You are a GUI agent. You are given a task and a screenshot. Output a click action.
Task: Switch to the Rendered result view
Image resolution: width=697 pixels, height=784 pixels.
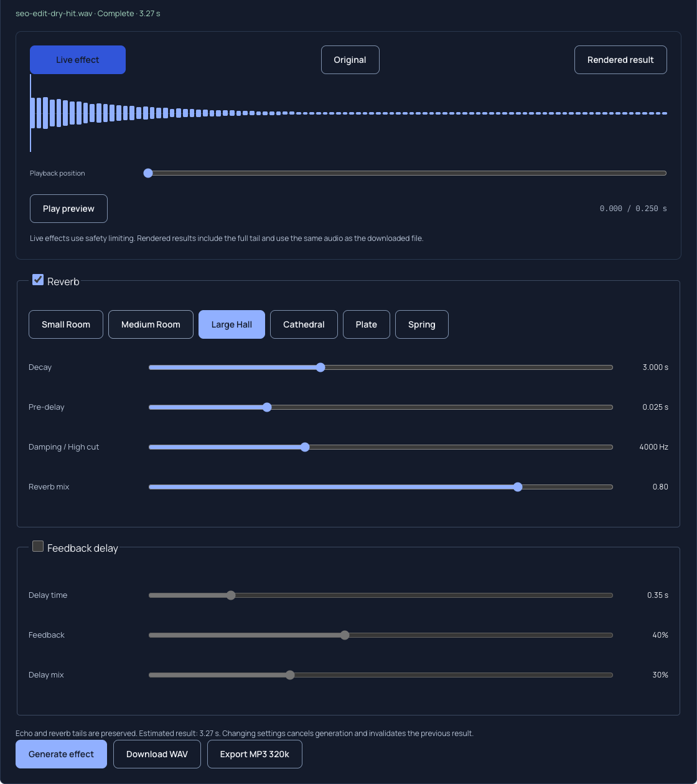[x=620, y=60]
